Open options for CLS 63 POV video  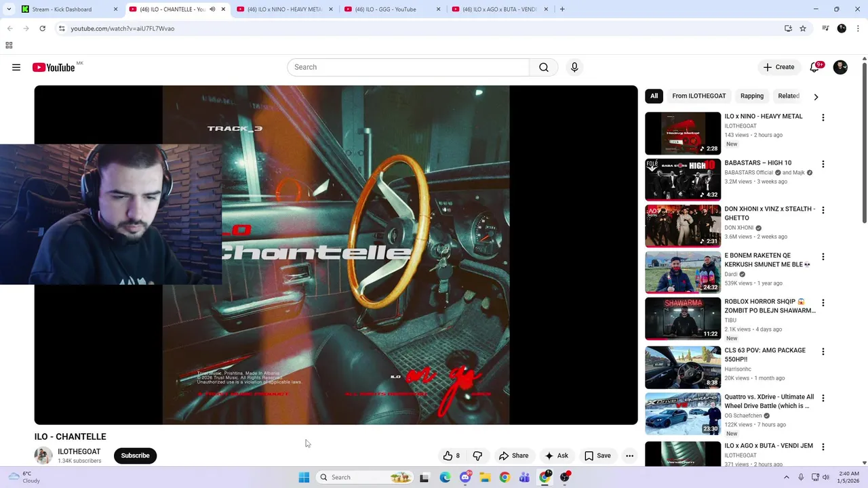(823, 352)
